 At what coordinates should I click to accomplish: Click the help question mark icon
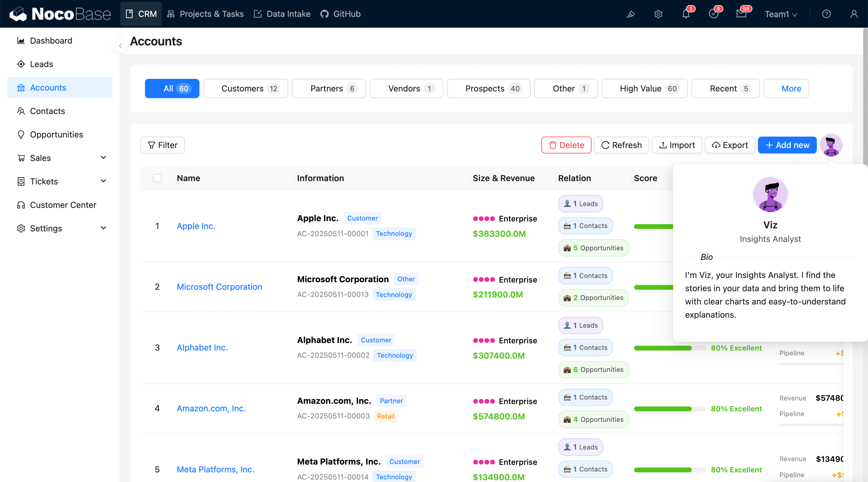tap(826, 14)
